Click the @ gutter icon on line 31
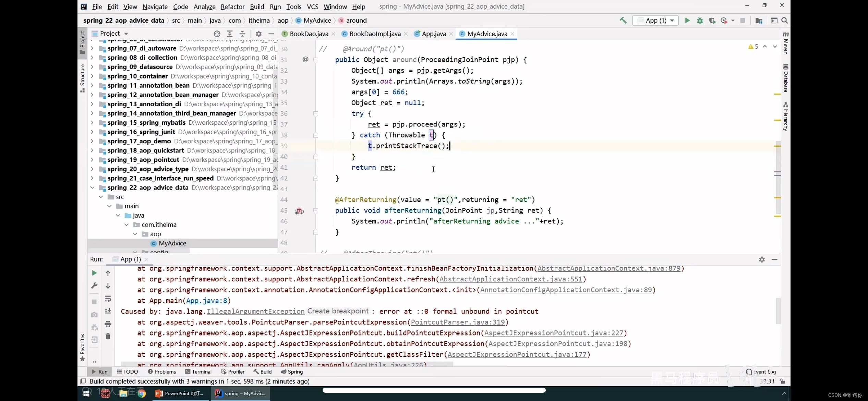868x401 pixels. pyautogui.click(x=305, y=59)
